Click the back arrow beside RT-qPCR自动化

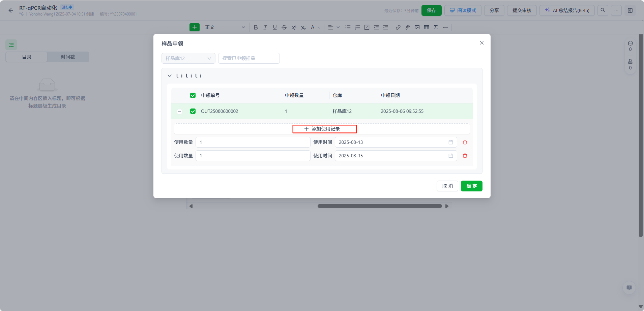tap(11, 10)
